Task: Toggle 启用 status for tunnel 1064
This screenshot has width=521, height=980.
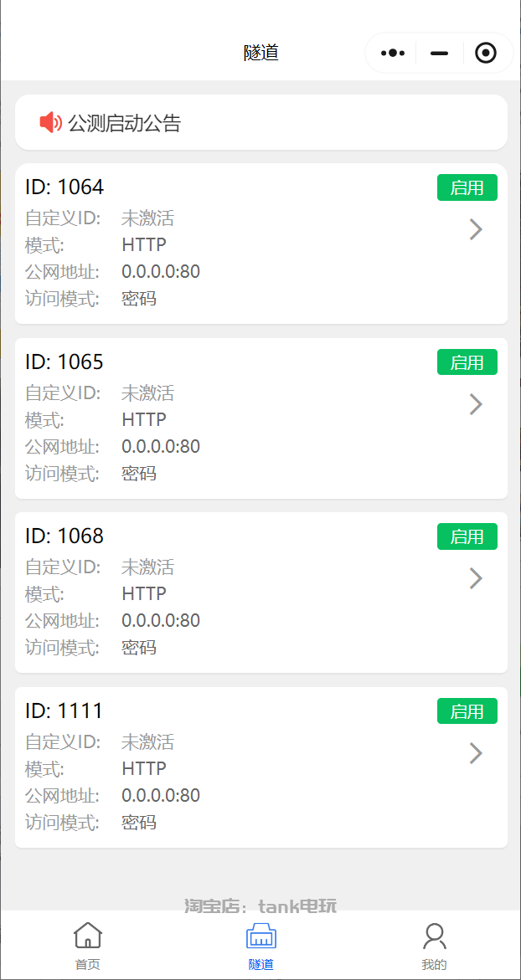Action: click(x=467, y=187)
